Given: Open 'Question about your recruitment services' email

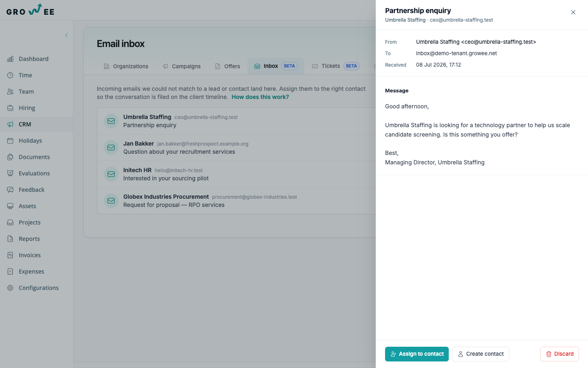Looking at the screenshot, I should pyautogui.click(x=236, y=148).
